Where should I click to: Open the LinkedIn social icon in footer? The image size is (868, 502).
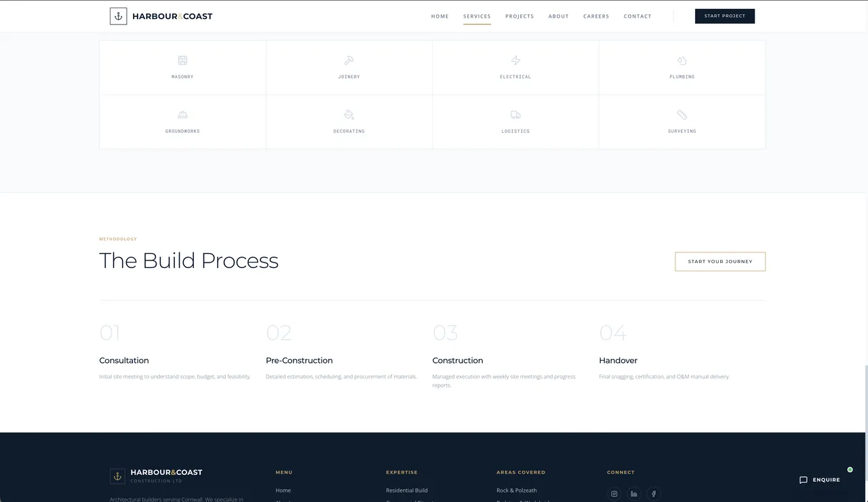coord(634,494)
